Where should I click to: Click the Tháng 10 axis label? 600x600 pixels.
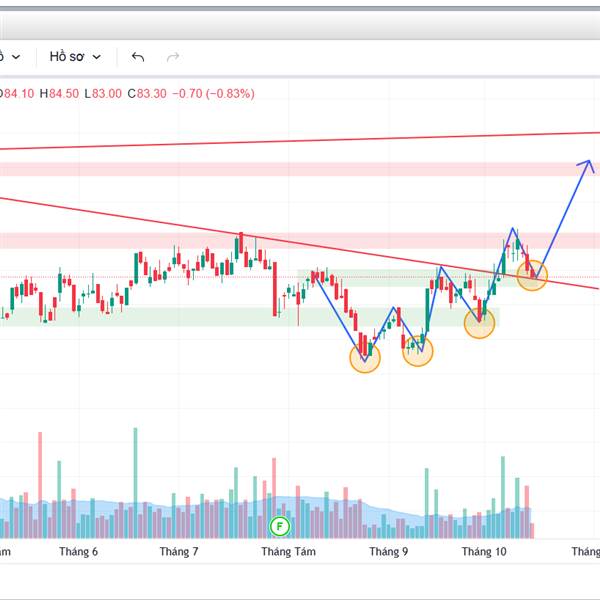(484, 551)
